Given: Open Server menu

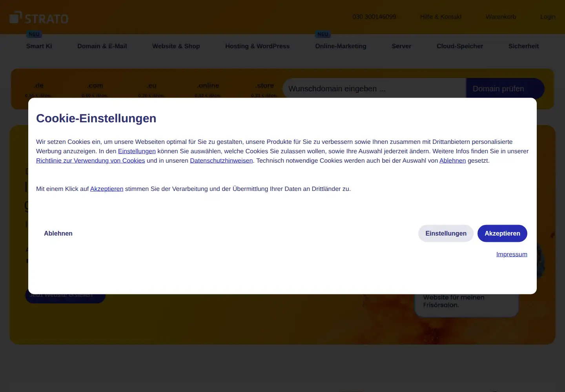Looking at the screenshot, I should pyautogui.click(x=401, y=46).
